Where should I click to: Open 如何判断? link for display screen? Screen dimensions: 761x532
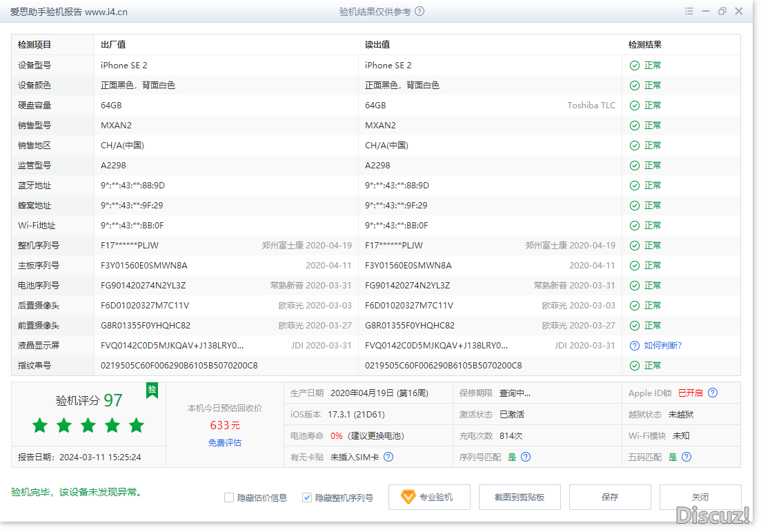[x=662, y=346]
